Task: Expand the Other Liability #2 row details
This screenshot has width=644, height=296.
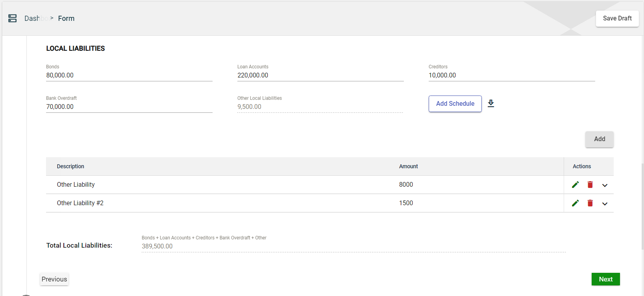Action: tap(605, 204)
